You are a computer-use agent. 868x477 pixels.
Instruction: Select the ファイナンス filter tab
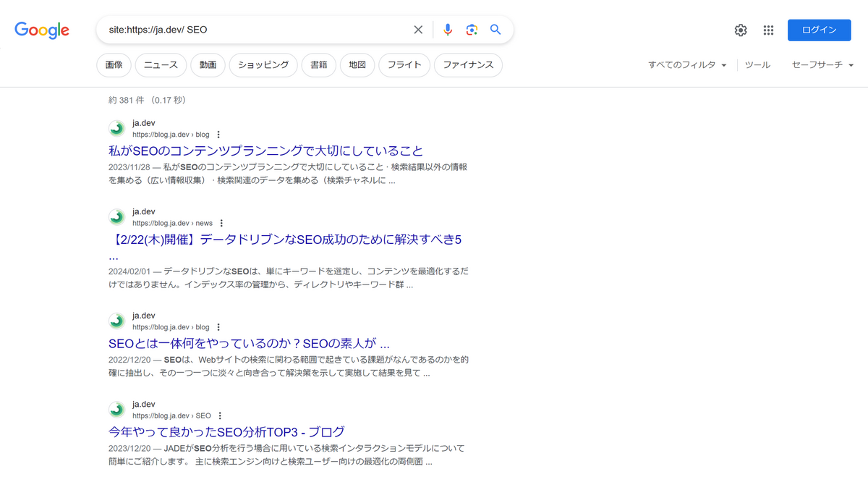tap(468, 65)
